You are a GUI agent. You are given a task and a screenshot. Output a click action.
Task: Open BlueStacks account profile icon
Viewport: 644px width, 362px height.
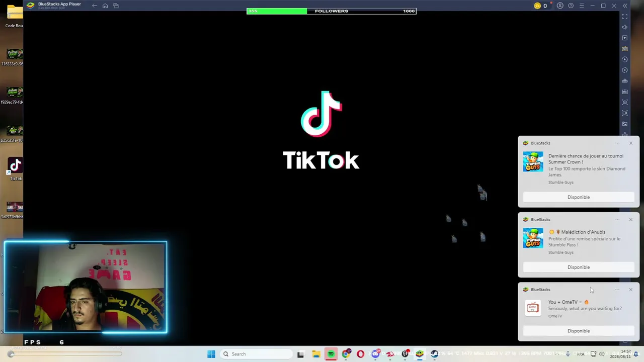pos(560,6)
